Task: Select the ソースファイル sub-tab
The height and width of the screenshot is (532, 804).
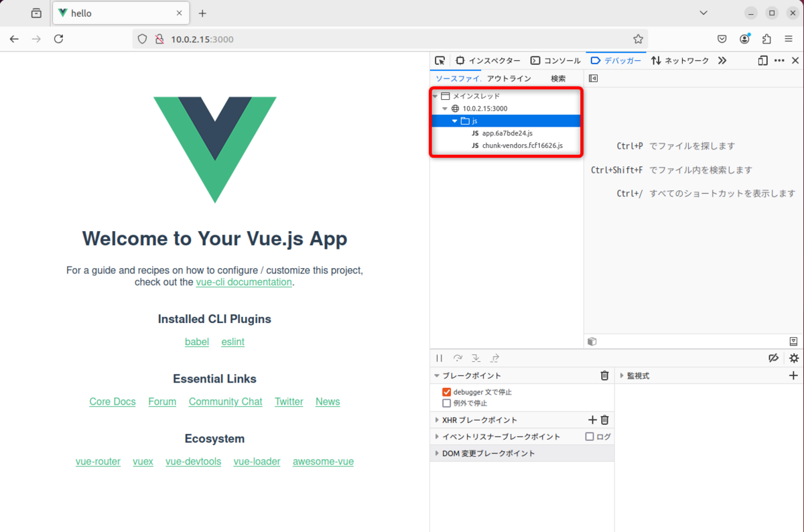Action: pyautogui.click(x=458, y=78)
